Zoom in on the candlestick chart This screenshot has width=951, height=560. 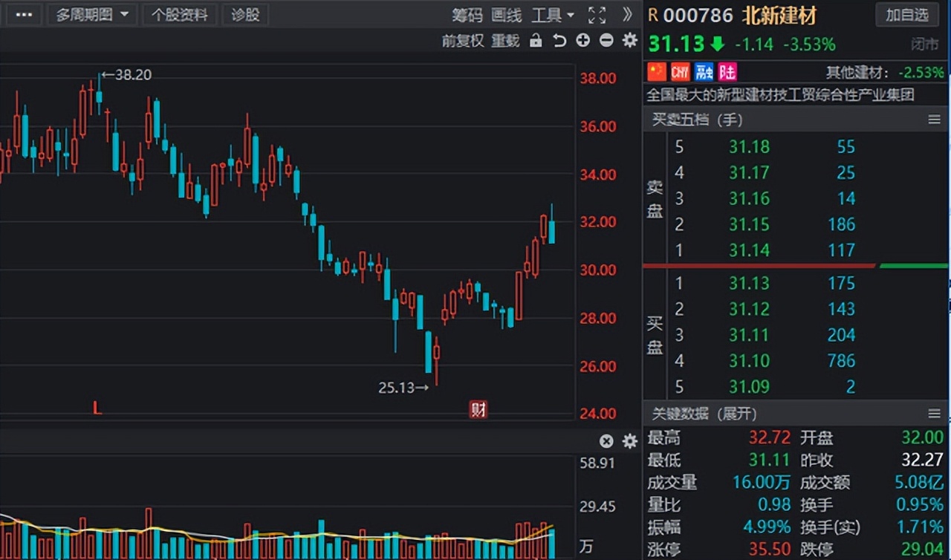coord(582,41)
